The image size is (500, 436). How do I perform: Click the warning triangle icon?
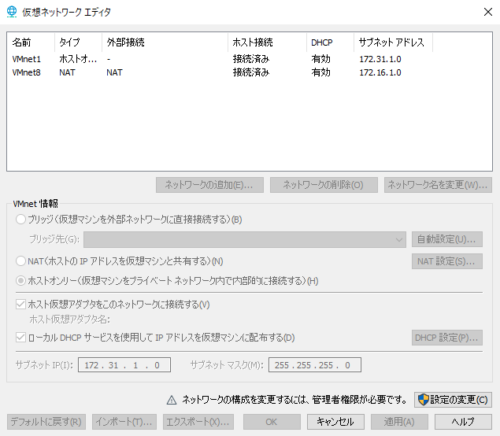tap(171, 400)
